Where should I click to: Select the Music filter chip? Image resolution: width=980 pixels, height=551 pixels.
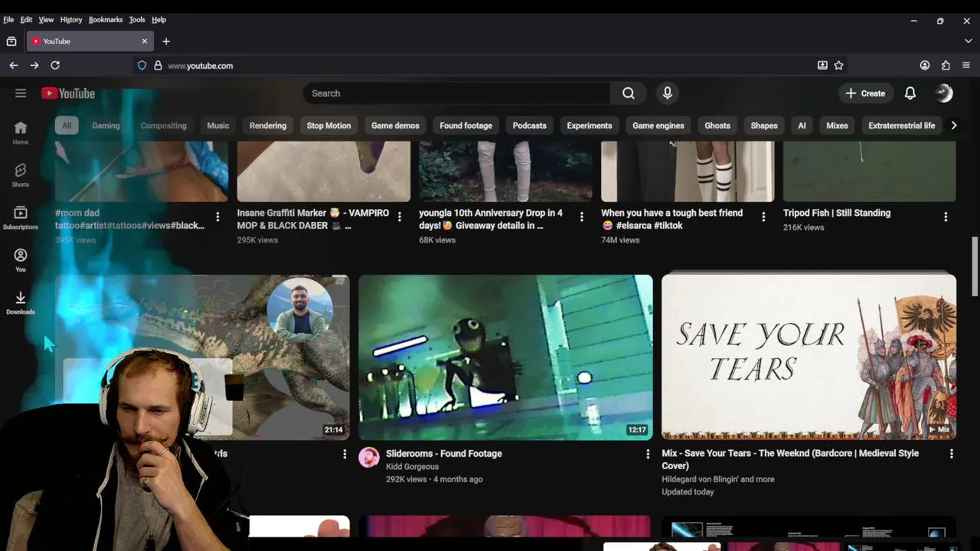click(x=217, y=126)
